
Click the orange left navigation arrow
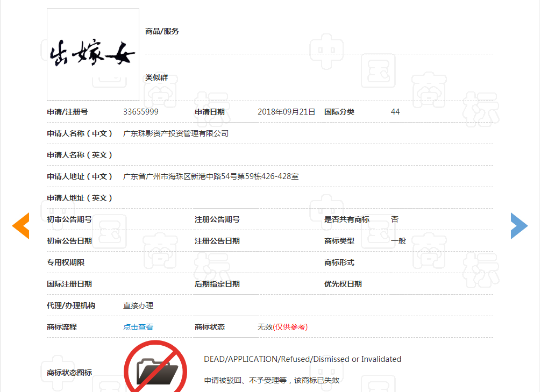coord(20,225)
